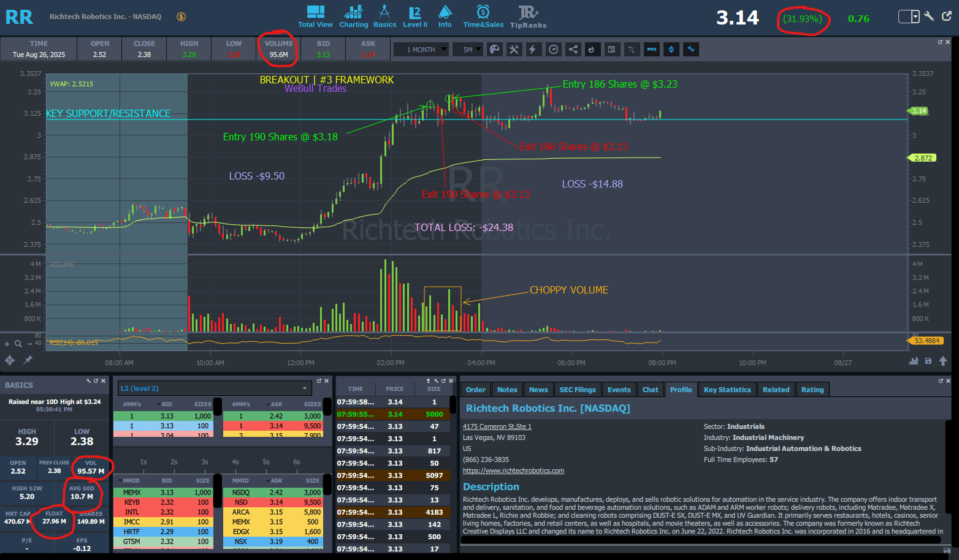Click the flame icon in chart toolbar
Image resolution: width=959 pixels, height=560 pixels.
tap(592, 50)
